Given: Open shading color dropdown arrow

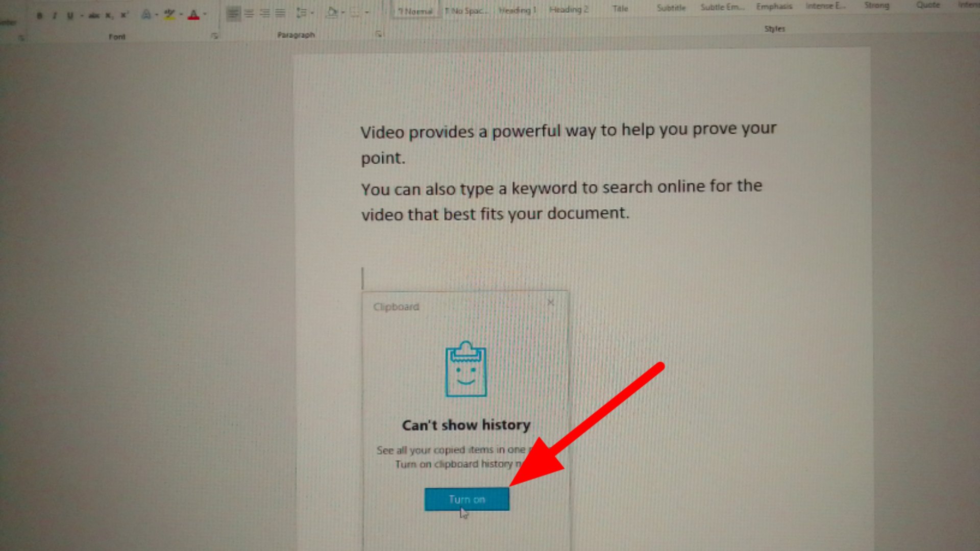Looking at the screenshot, I should pyautogui.click(x=343, y=12).
